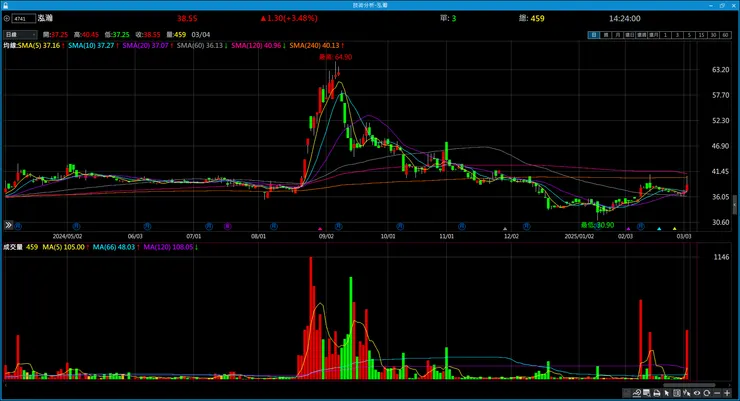The height and width of the screenshot is (401, 740).
Task: Click the 成交量 volume panel label
Action: point(13,247)
